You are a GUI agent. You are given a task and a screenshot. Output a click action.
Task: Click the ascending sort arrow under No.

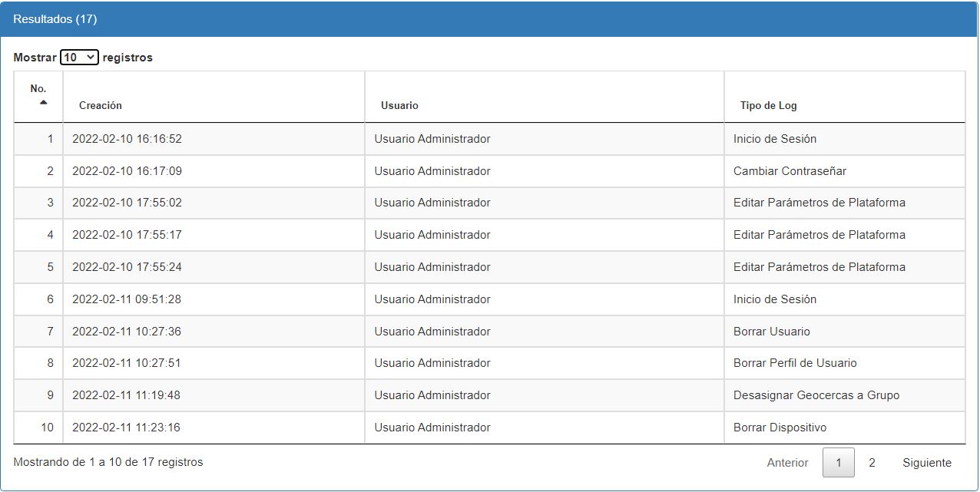click(43, 103)
